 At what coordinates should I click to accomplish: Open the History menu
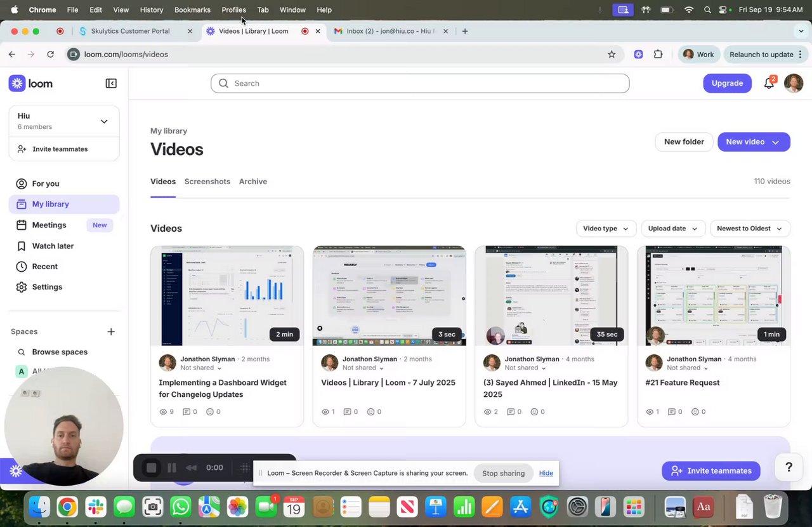(x=151, y=10)
